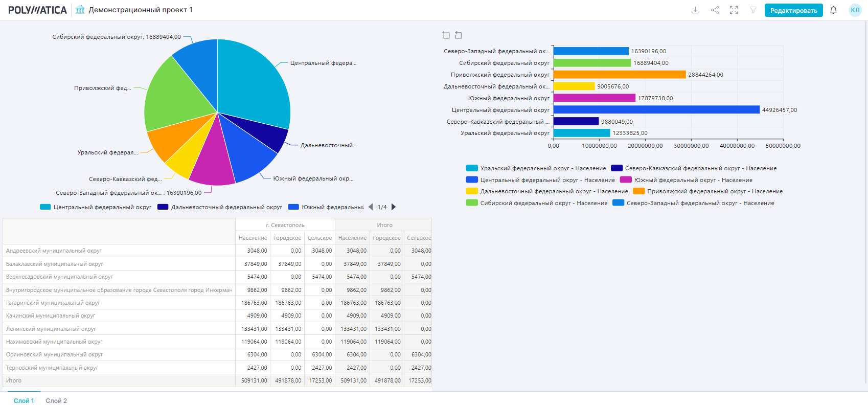Viewport: 868px width, 405px height.
Task: Enter fullscreen mode via expand icon
Action: click(734, 10)
